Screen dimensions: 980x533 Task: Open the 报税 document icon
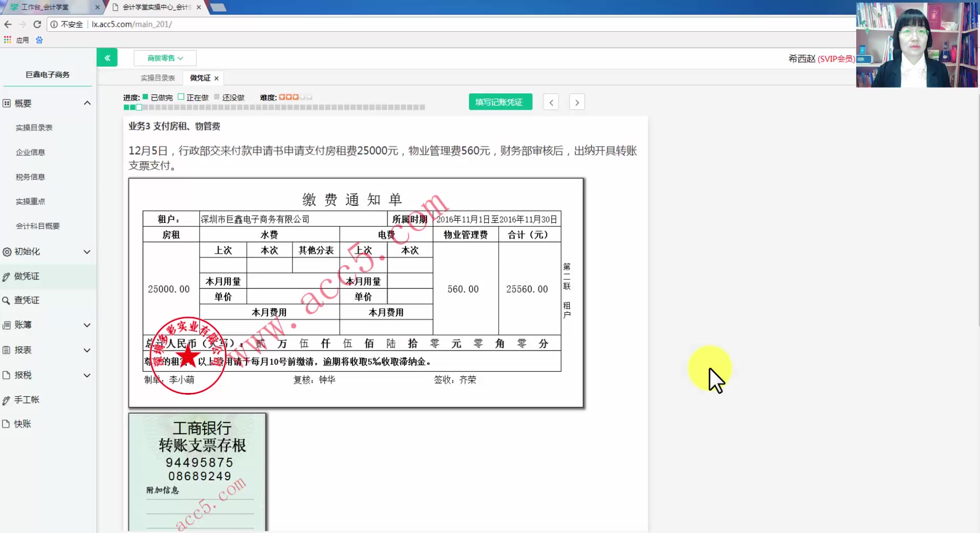[7, 375]
